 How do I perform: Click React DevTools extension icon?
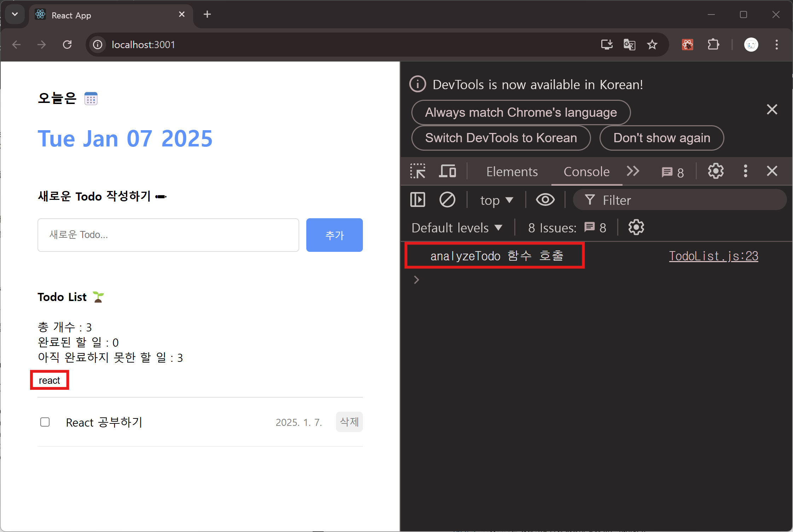pyautogui.click(x=687, y=45)
